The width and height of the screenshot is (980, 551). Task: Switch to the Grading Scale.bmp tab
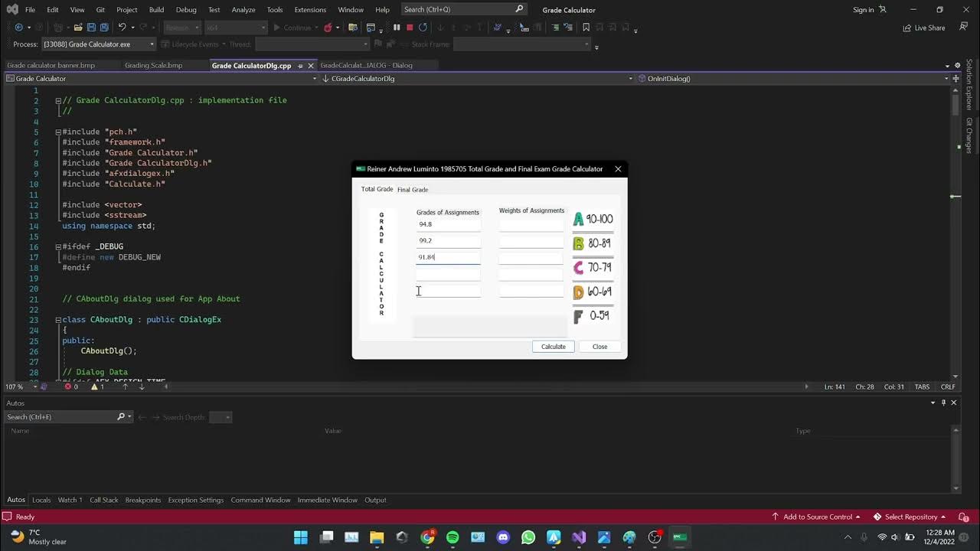coord(153,66)
